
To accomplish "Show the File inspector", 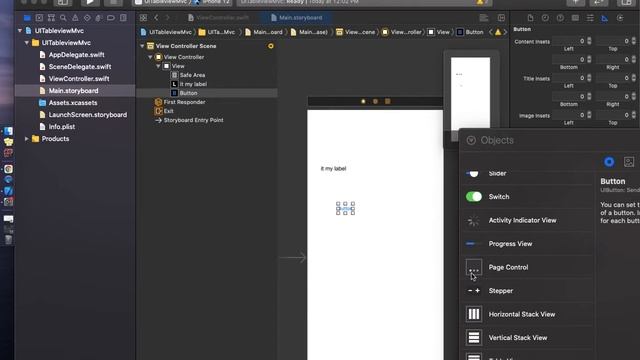I will pyautogui.click(x=530, y=18).
